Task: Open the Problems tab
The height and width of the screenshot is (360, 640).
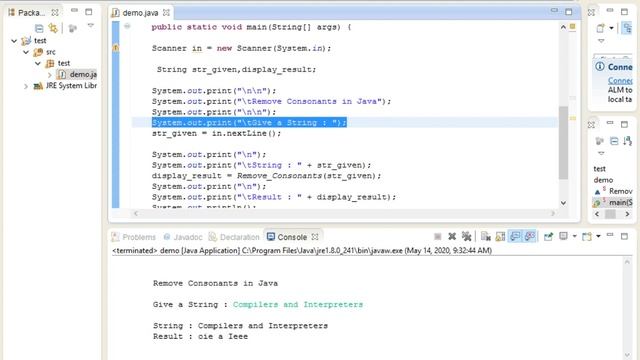Action: pos(133,237)
